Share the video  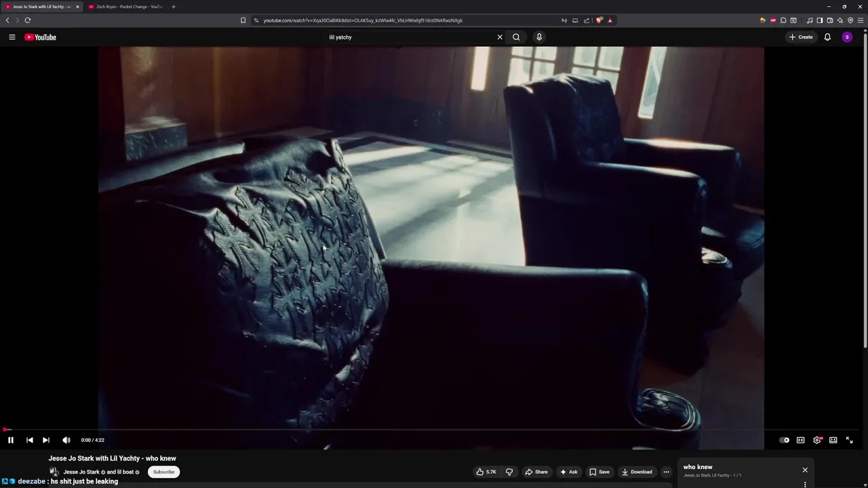click(x=536, y=472)
